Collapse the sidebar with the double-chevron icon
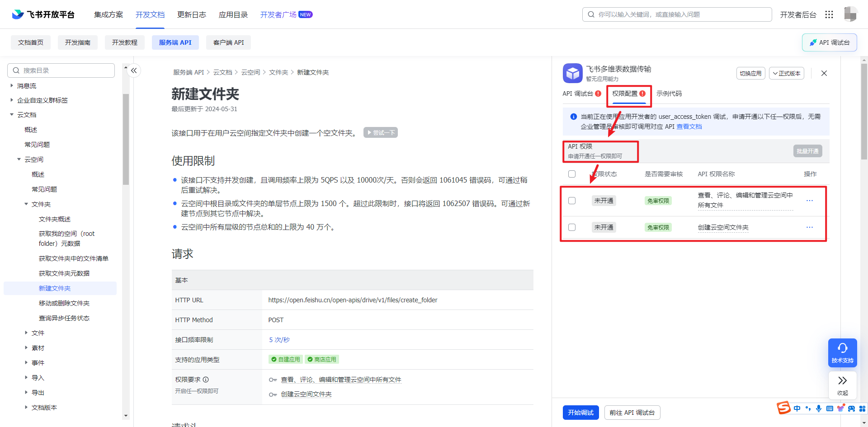 point(134,70)
